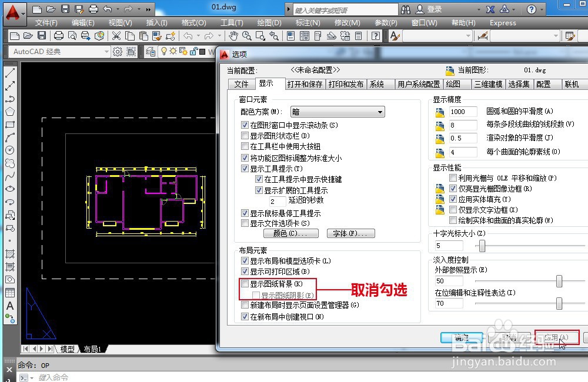
Task: Click the Fonts (字体) button
Action: coord(350,233)
